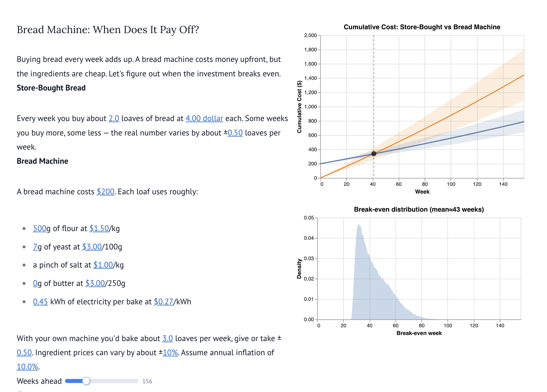The image size is (547, 392).
Task: Click the $3.00 butter price per 250g
Action: click(x=95, y=283)
